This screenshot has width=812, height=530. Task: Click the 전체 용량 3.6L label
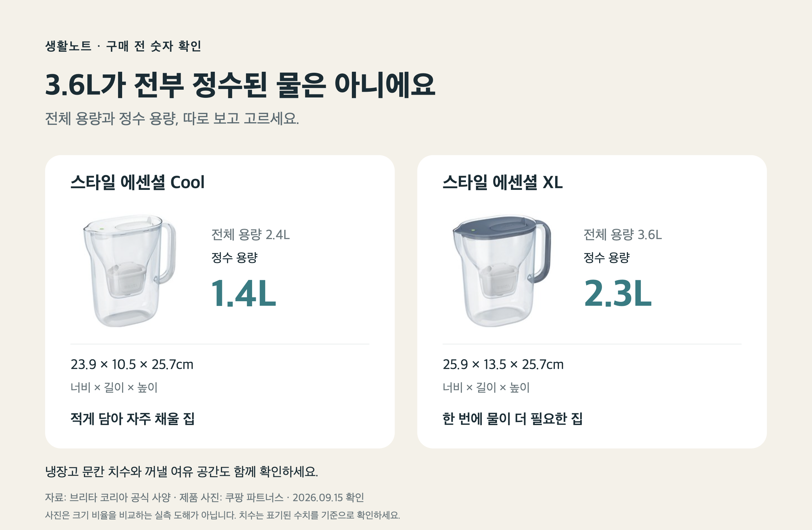[x=623, y=235]
